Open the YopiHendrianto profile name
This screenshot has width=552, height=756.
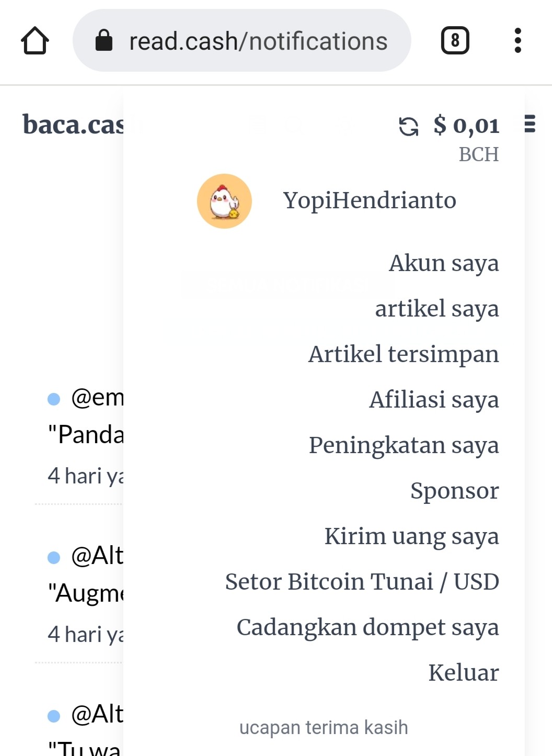point(370,200)
